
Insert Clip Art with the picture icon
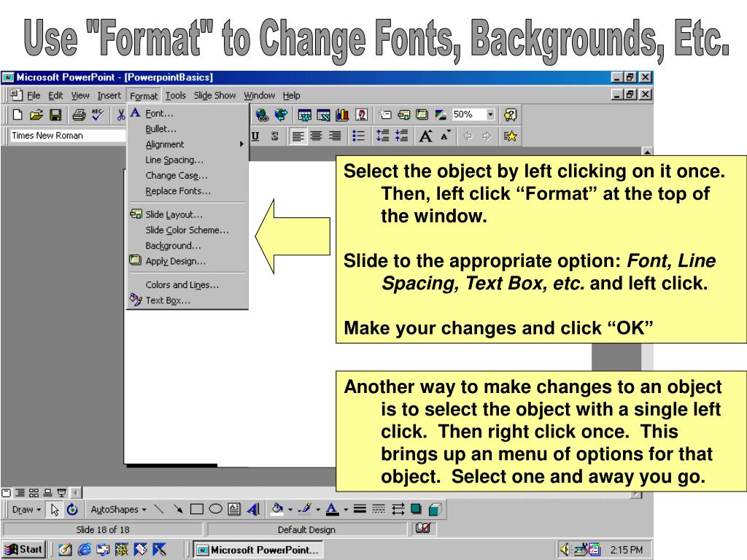coord(362,114)
